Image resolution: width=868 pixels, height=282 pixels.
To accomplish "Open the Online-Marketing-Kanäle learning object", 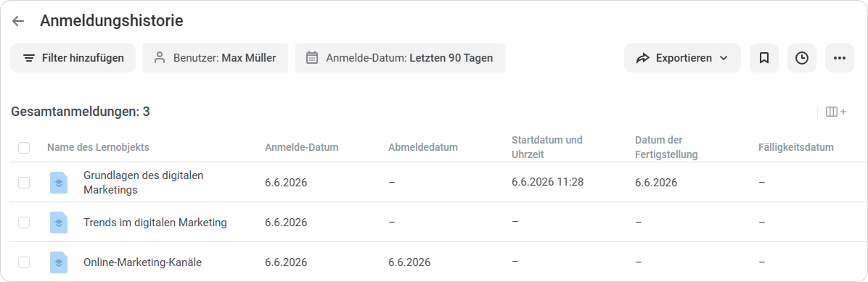I will click(x=142, y=262).
